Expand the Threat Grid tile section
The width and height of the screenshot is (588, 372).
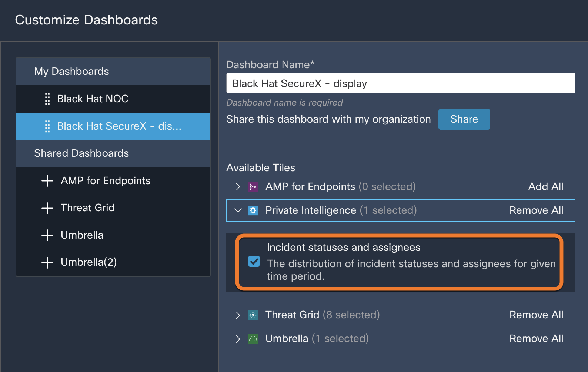[x=238, y=315]
